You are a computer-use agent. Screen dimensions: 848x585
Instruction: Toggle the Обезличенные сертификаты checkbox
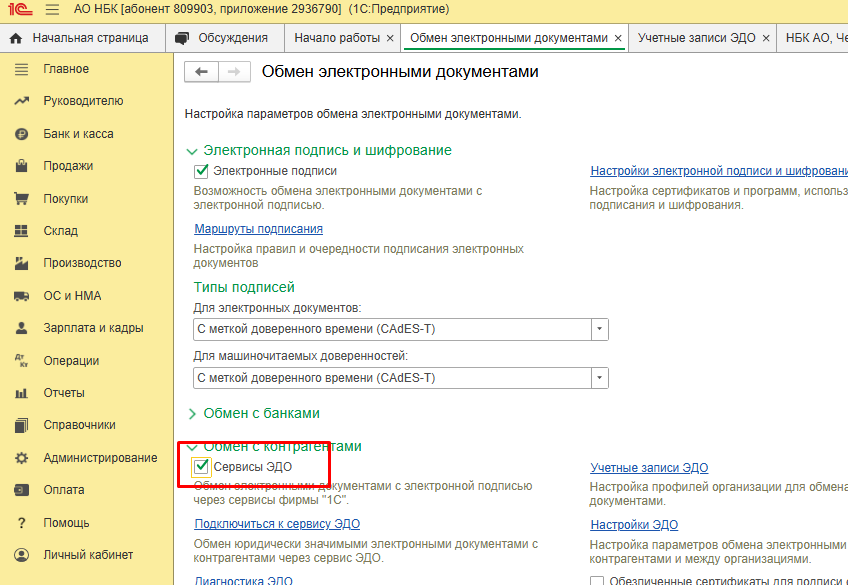[597, 581]
